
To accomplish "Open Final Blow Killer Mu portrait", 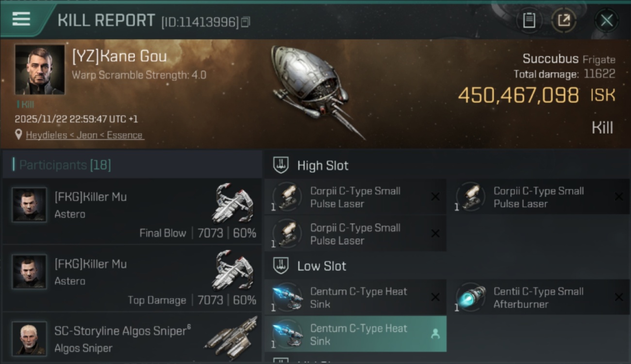I will click(x=30, y=205).
